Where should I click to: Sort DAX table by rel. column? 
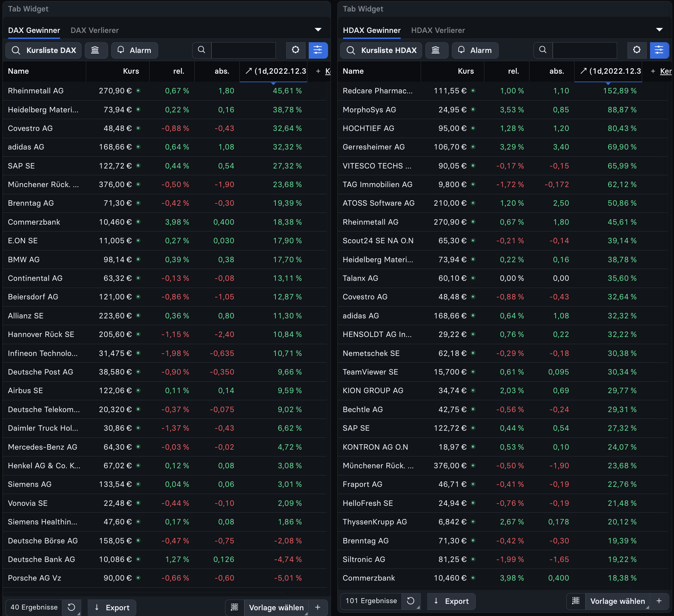(x=172, y=71)
